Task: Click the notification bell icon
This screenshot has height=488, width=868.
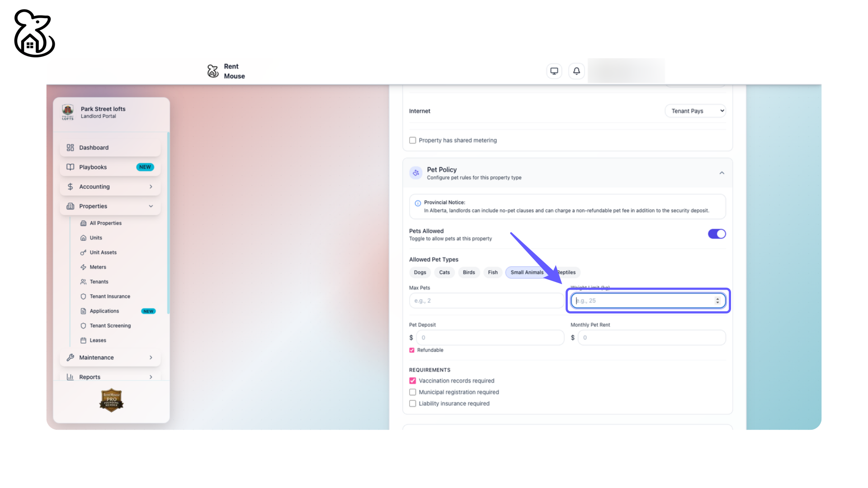Action: (x=576, y=71)
